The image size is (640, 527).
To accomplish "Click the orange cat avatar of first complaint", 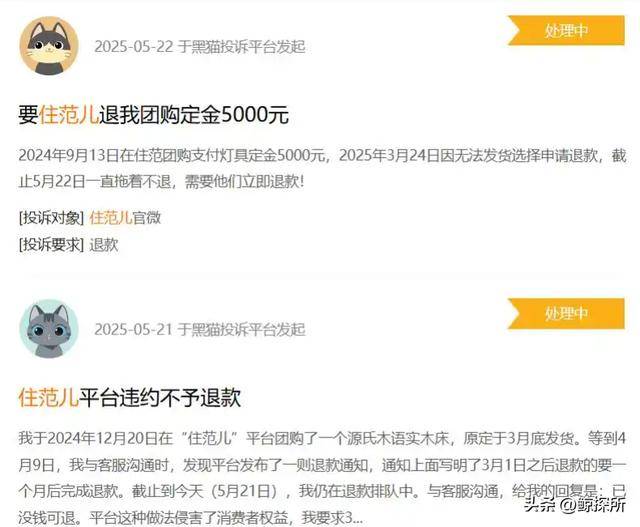I will click(49, 46).
